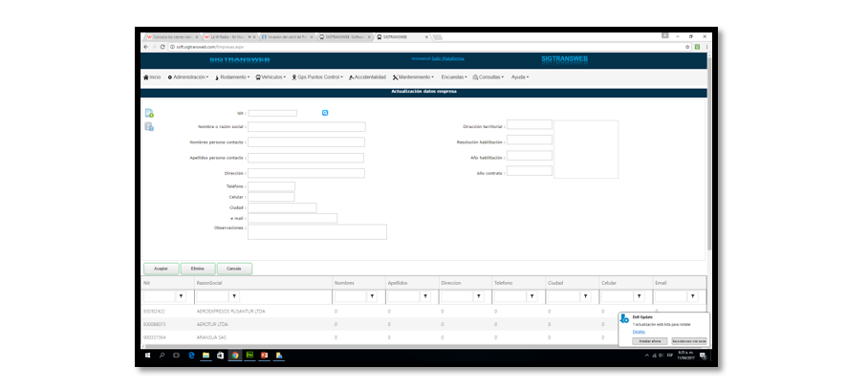Click the page vertical scrollbar
The height and width of the screenshot is (389, 868).
point(708,152)
